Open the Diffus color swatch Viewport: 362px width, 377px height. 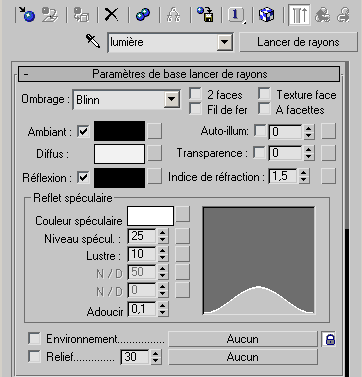click(x=120, y=154)
